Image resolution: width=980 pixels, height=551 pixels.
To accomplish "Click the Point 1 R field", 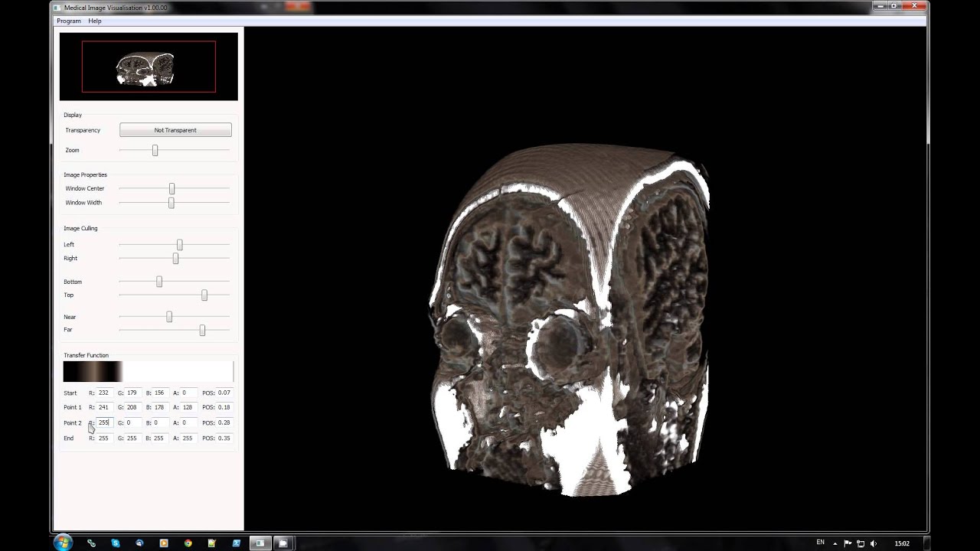I will click(104, 407).
